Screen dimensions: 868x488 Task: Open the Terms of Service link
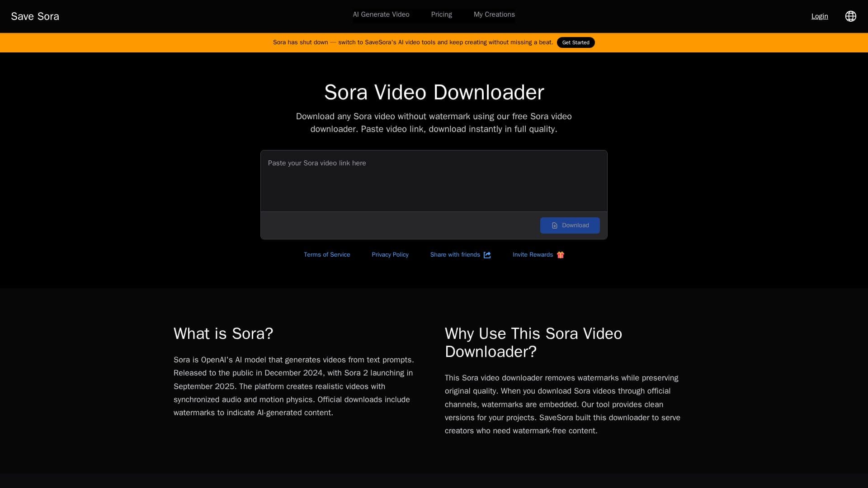(x=327, y=255)
